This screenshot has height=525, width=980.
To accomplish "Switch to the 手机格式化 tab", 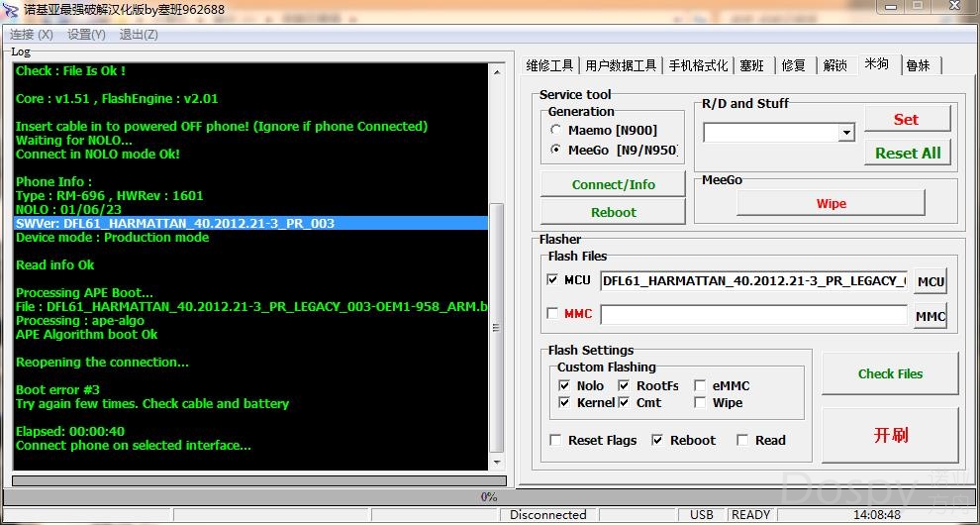I will (x=698, y=65).
